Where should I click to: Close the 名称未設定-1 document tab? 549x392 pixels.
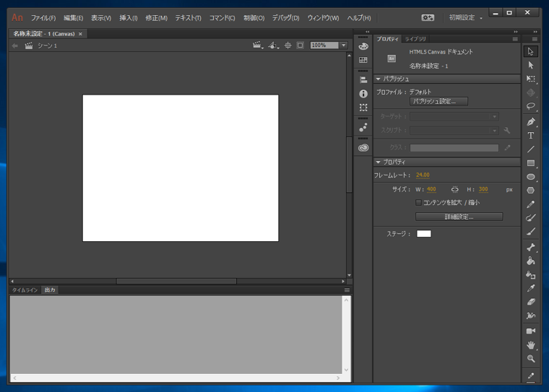pyautogui.click(x=80, y=34)
